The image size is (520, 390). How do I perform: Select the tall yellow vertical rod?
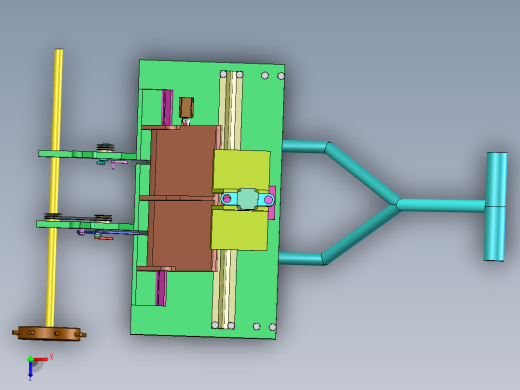click(x=54, y=188)
